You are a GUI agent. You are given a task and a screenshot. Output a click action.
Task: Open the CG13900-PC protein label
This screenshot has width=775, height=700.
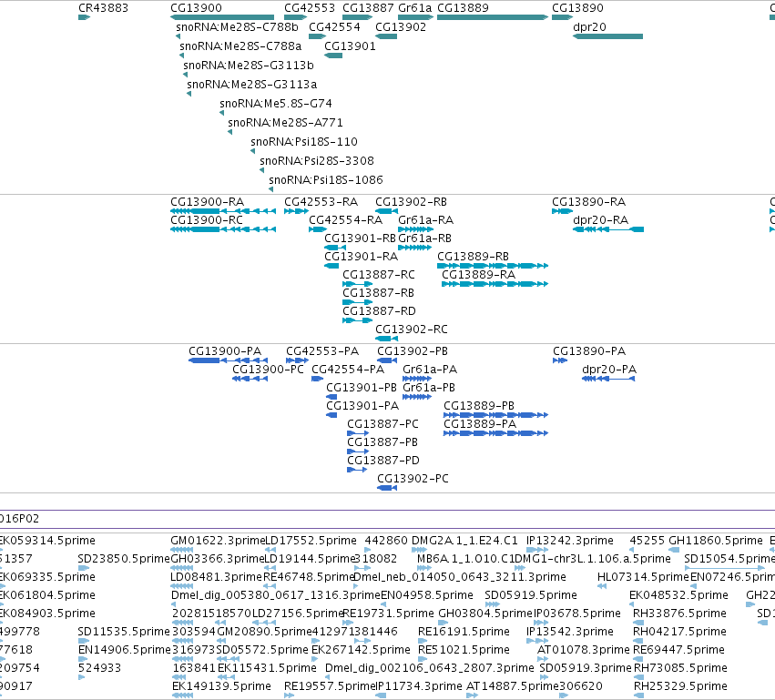click(x=268, y=370)
